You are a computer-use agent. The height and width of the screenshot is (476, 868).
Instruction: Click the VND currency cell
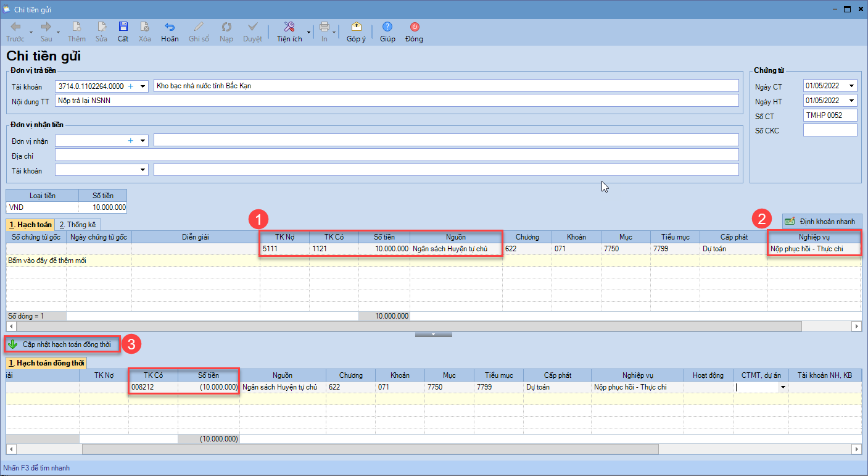[x=43, y=207]
